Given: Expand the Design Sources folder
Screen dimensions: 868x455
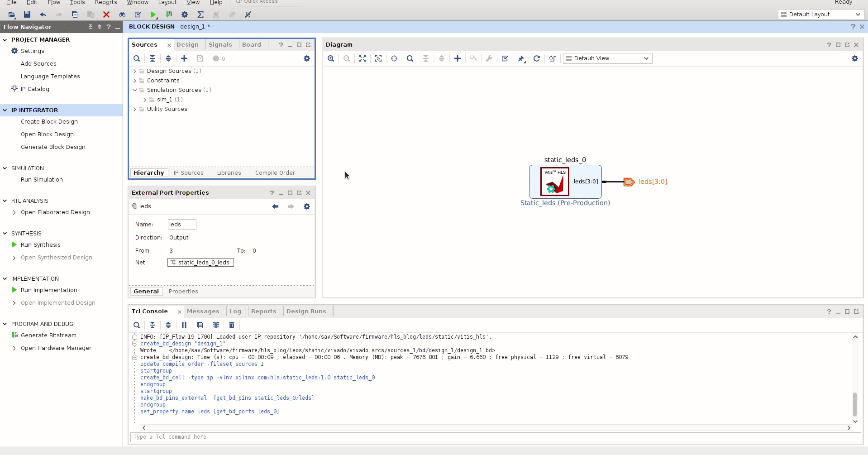Looking at the screenshot, I should coord(135,71).
